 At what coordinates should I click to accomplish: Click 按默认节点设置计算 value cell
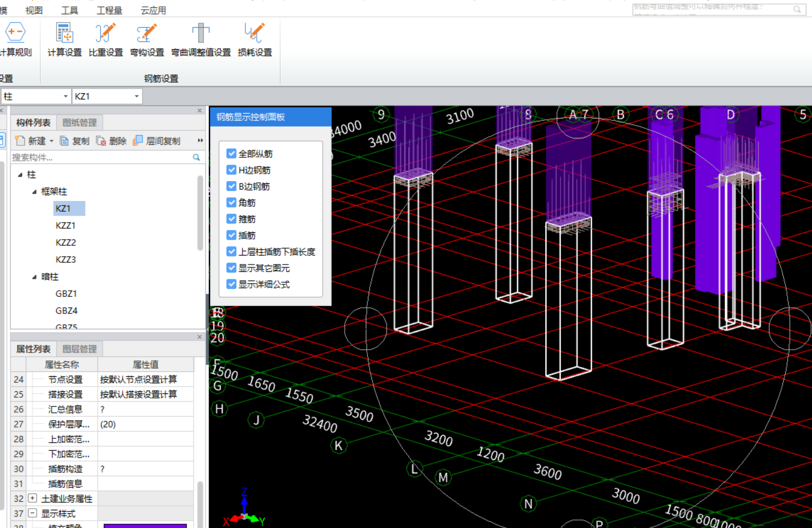[145, 379]
